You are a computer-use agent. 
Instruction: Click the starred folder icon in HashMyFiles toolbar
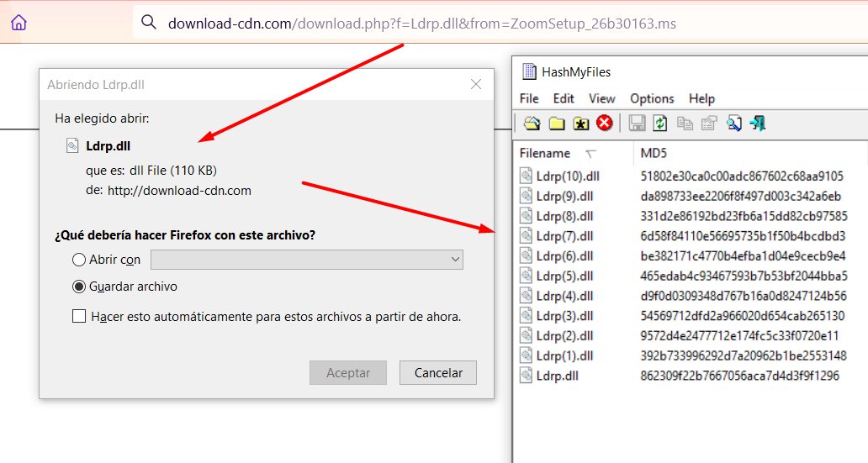(x=580, y=124)
